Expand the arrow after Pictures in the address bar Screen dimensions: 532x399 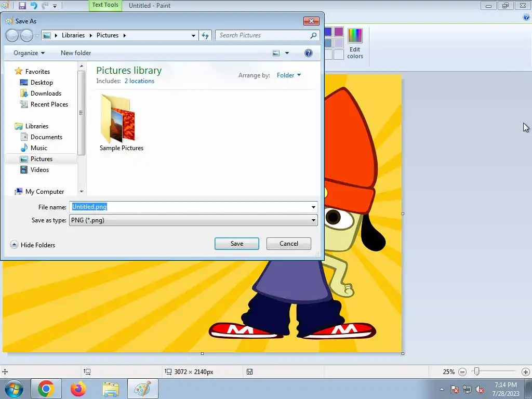tap(125, 35)
